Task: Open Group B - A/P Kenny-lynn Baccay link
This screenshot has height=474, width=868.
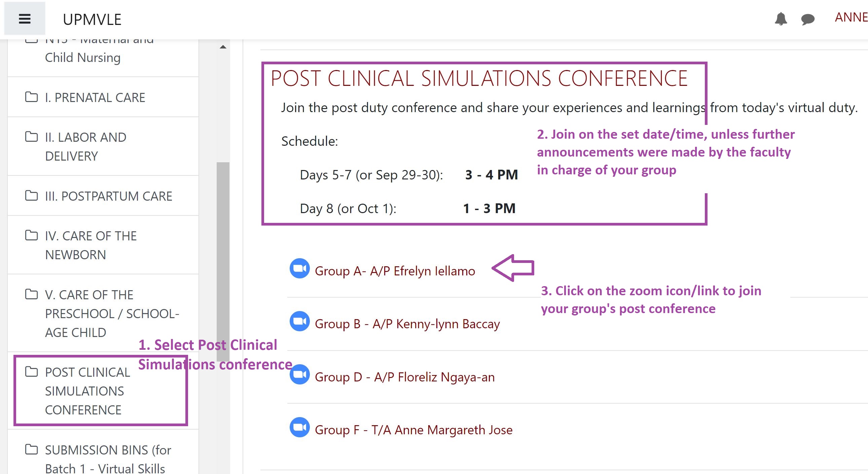Action: point(407,324)
